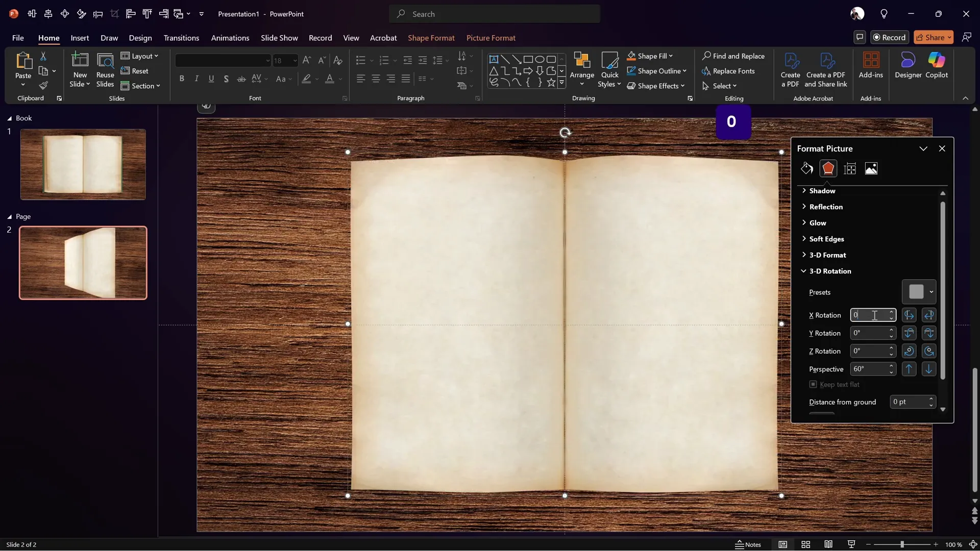Open the Slide Show tab
The height and width of the screenshot is (551, 980).
[279, 38]
